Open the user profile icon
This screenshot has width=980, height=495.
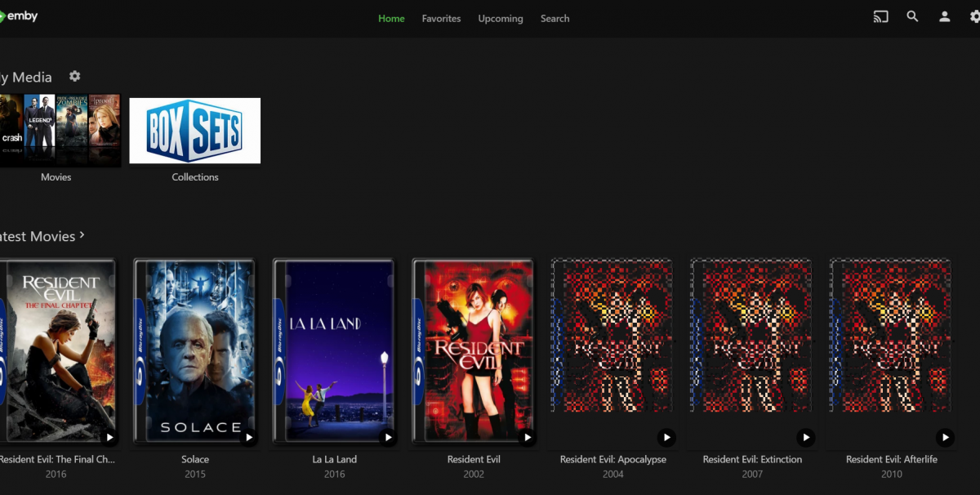944,16
